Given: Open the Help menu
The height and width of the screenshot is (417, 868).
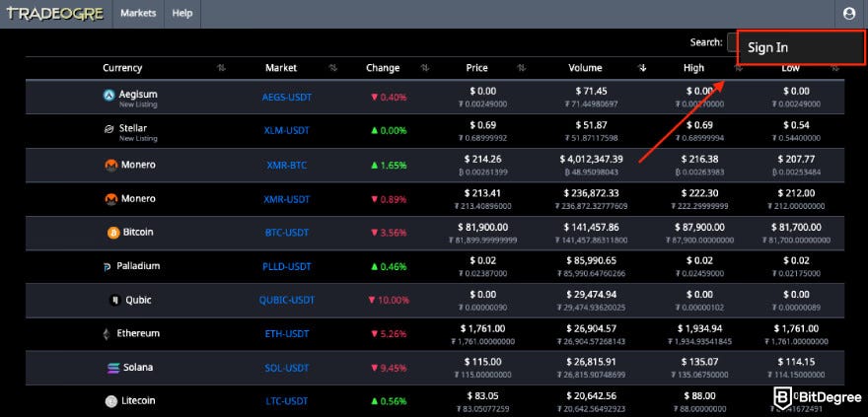Looking at the screenshot, I should click(182, 13).
